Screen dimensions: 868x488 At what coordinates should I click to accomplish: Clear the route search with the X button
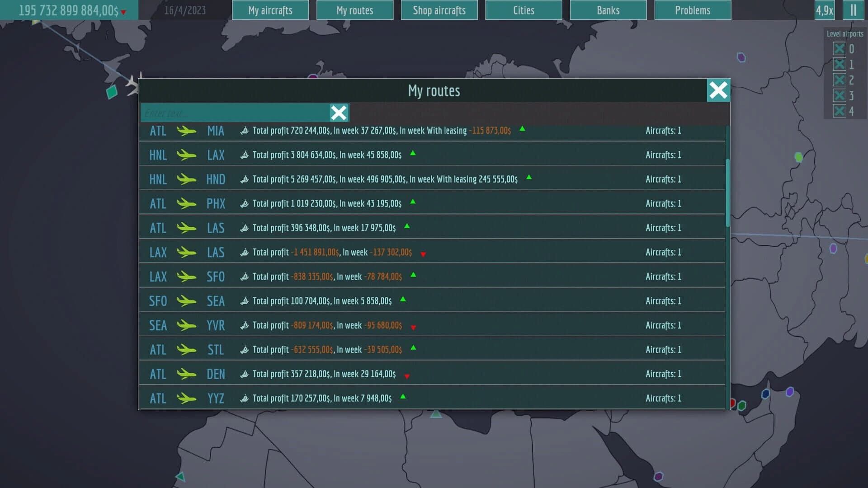[338, 113]
